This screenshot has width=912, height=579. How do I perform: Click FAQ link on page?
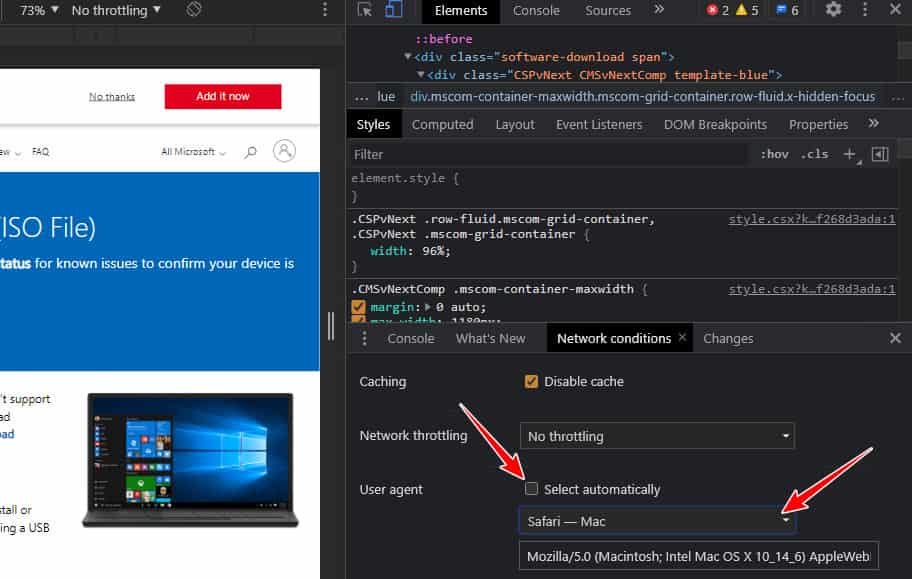41,152
